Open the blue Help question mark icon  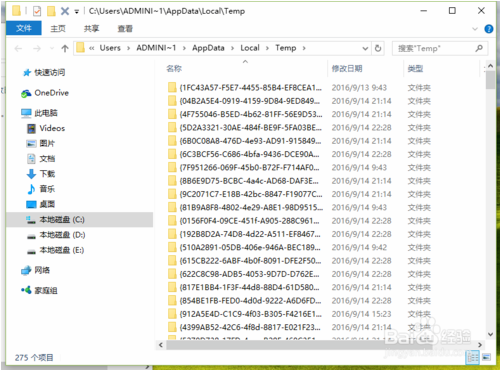pos(489,29)
